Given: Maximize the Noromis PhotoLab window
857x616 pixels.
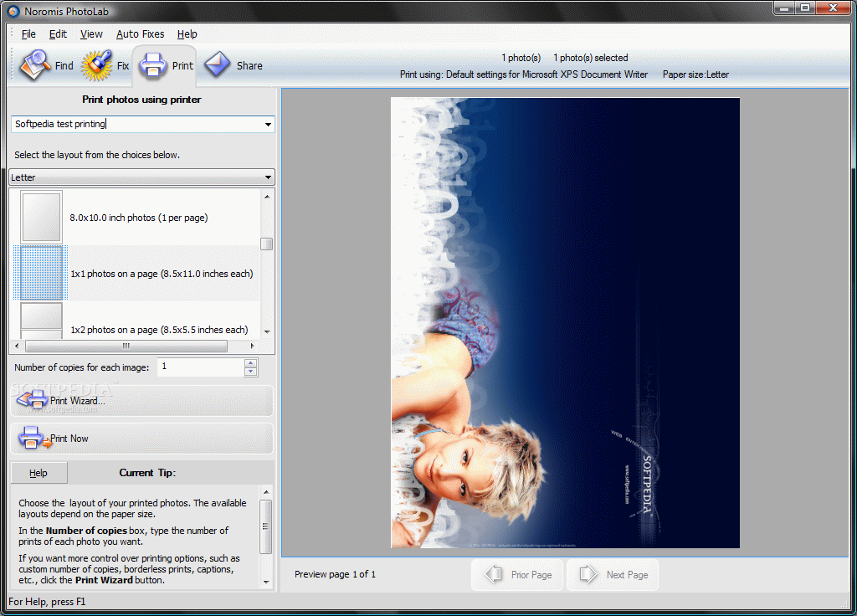Looking at the screenshot, I should point(805,8).
